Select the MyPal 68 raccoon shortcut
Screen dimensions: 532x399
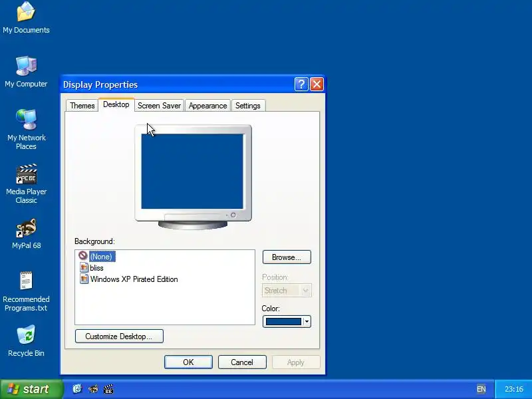tap(26, 234)
